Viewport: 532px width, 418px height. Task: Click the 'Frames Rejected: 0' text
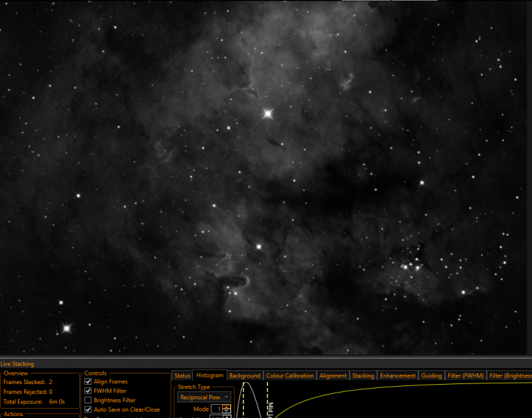coord(28,392)
